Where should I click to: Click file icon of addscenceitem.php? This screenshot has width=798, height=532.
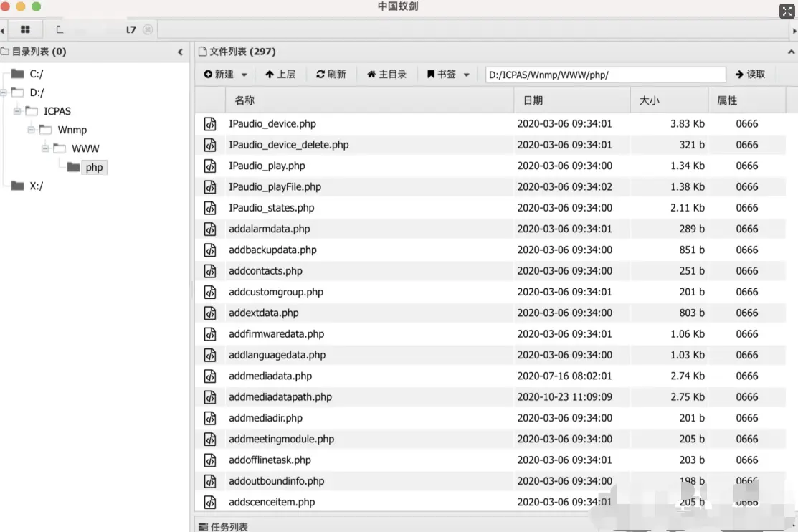(210, 502)
